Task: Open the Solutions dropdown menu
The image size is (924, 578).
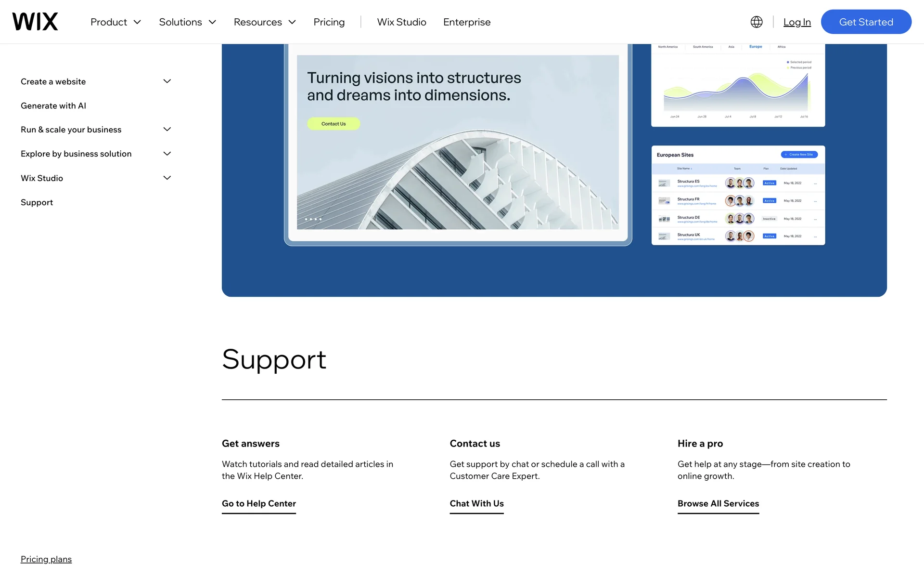Action: pos(187,22)
